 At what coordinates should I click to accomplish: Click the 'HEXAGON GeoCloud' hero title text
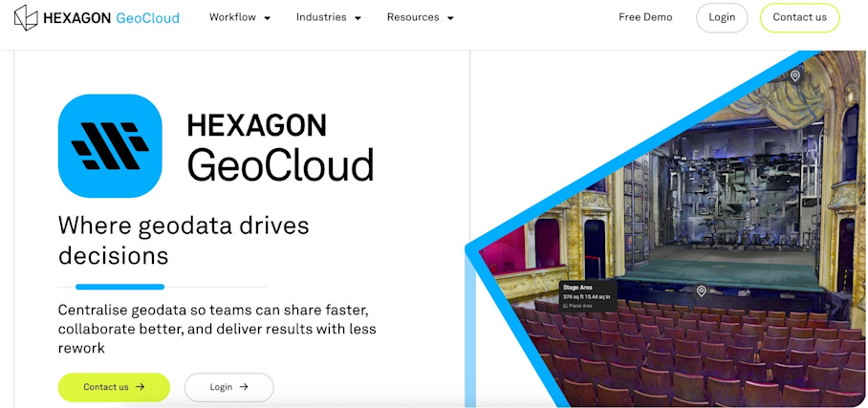(x=280, y=147)
